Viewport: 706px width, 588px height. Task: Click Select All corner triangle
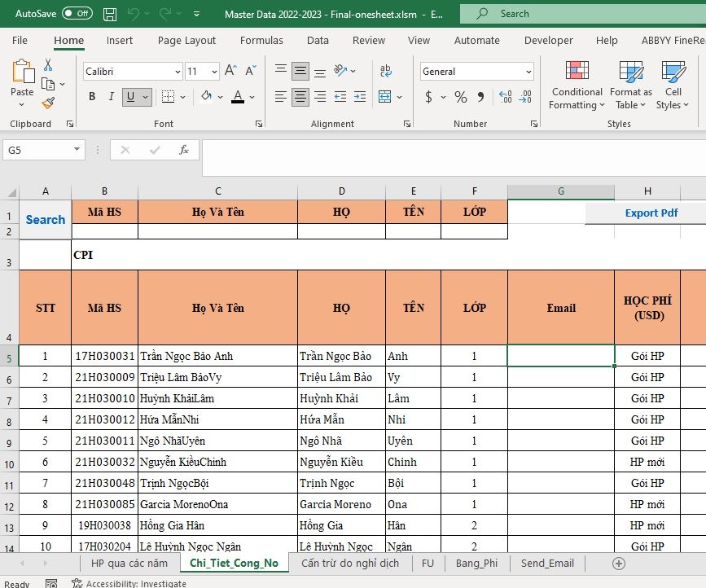(x=10, y=192)
